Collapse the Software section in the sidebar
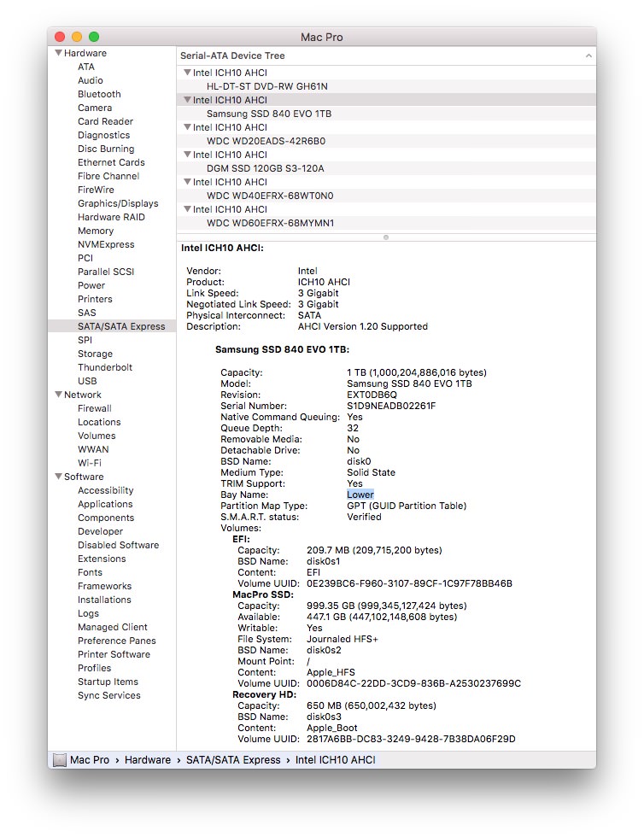The image size is (644, 837). pos(59,477)
